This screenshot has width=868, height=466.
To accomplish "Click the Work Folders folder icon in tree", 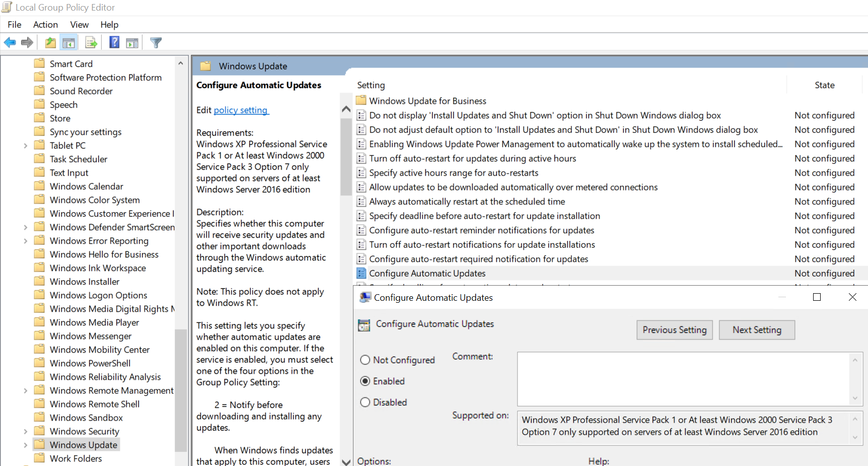I will [x=39, y=458].
